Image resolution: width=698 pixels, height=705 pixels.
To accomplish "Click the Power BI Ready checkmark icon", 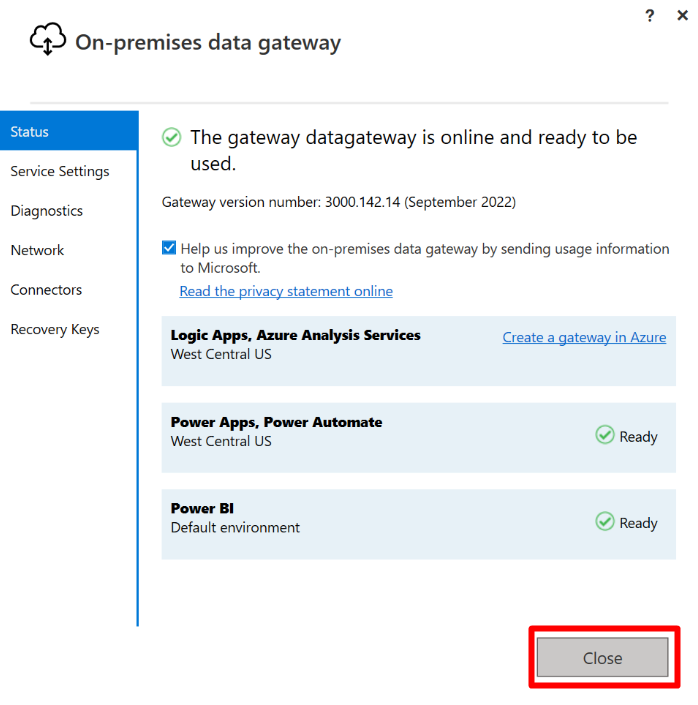I will pyautogui.click(x=605, y=522).
